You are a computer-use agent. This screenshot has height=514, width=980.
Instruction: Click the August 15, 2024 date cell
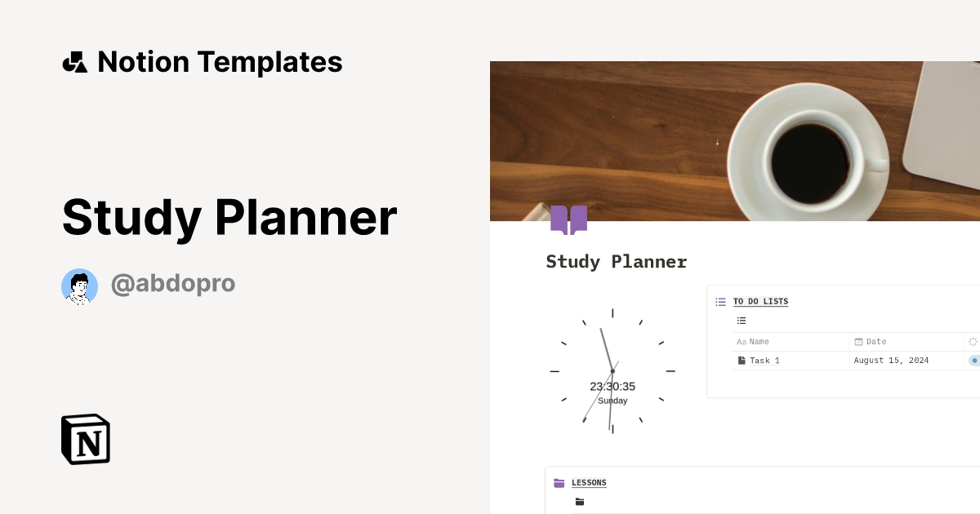coord(891,360)
